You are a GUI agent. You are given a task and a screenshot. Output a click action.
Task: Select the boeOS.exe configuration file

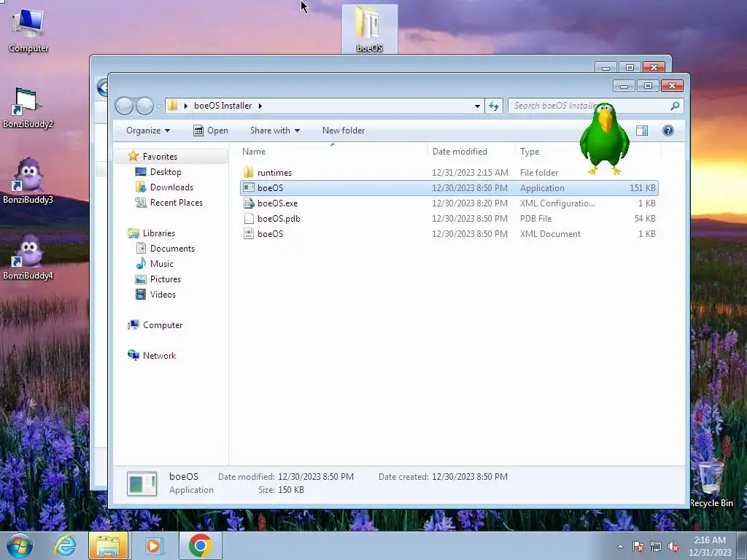(449, 203)
